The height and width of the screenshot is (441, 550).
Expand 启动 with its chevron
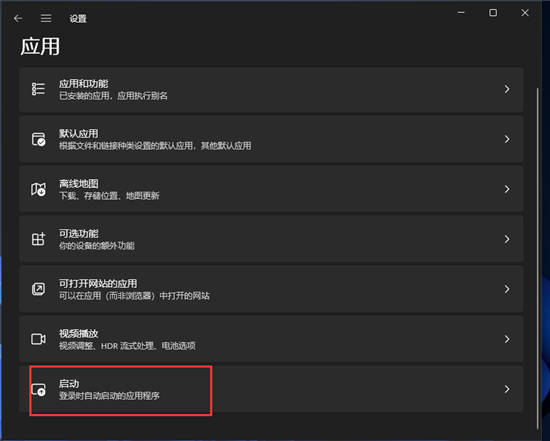(x=507, y=389)
